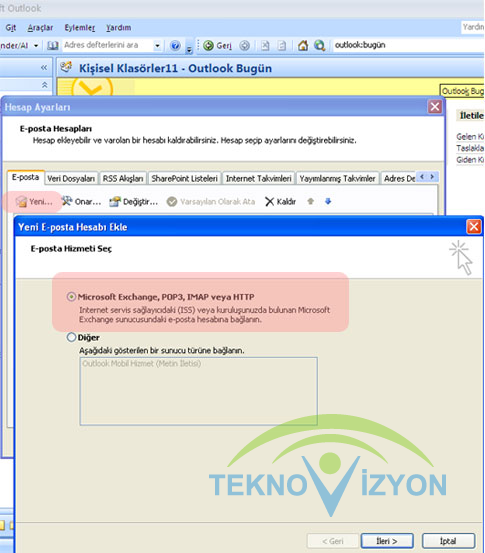Expand the address book search dropdown arrow
The width and height of the screenshot is (485, 553).
[157, 45]
